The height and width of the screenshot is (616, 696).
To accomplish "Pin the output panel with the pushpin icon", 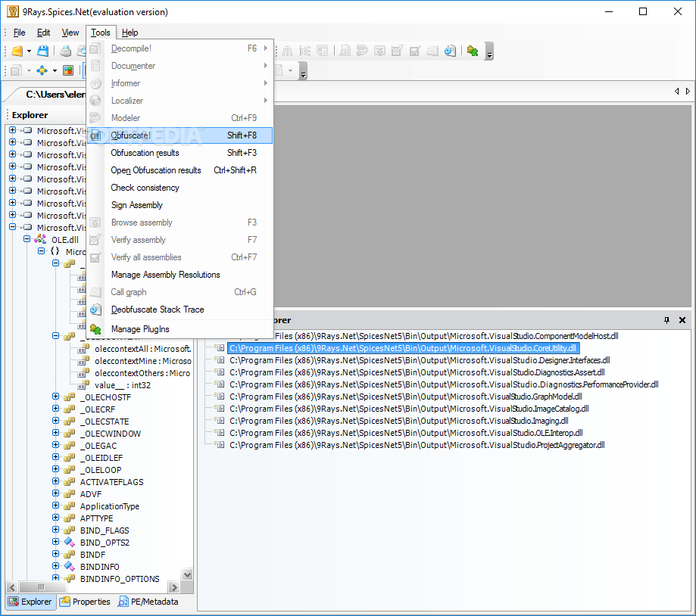I will point(666,320).
